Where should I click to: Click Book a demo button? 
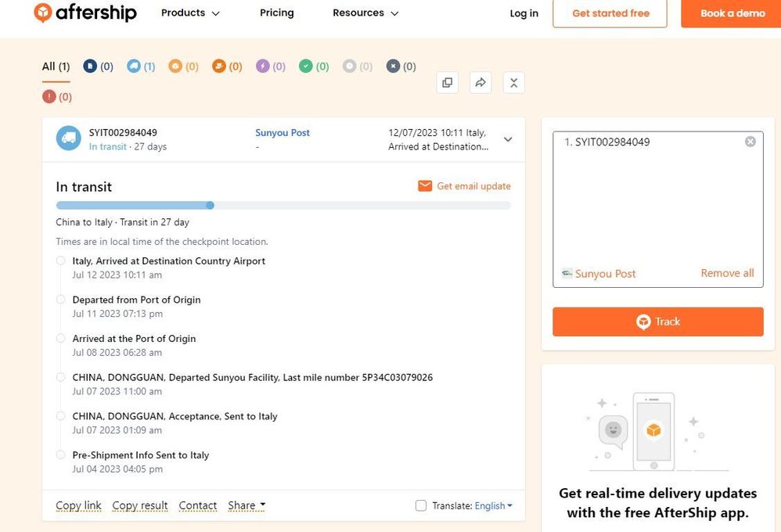(x=731, y=13)
